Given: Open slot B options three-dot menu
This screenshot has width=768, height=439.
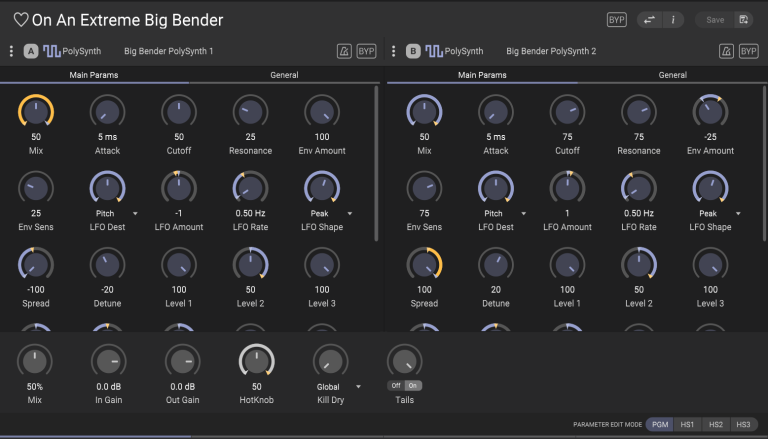Looking at the screenshot, I should [x=393, y=51].
